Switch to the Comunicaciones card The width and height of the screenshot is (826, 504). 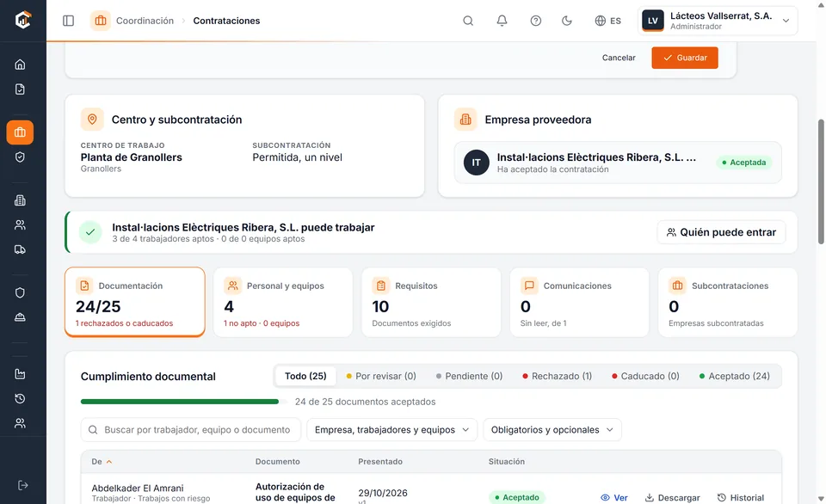click(x=579, y=302)
